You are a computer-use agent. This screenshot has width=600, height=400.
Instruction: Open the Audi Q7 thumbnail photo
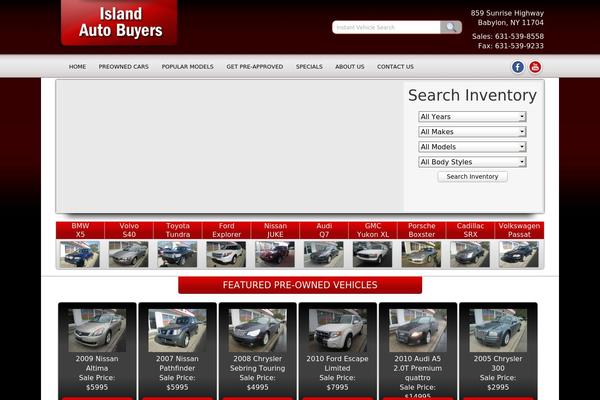(x=324, y=254)
